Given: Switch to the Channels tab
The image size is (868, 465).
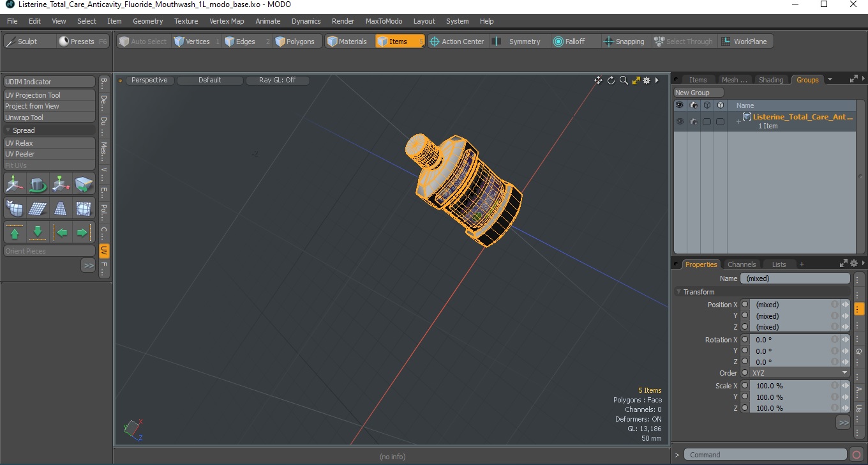Looking at the screenshot, I should (x=742, y=264).
